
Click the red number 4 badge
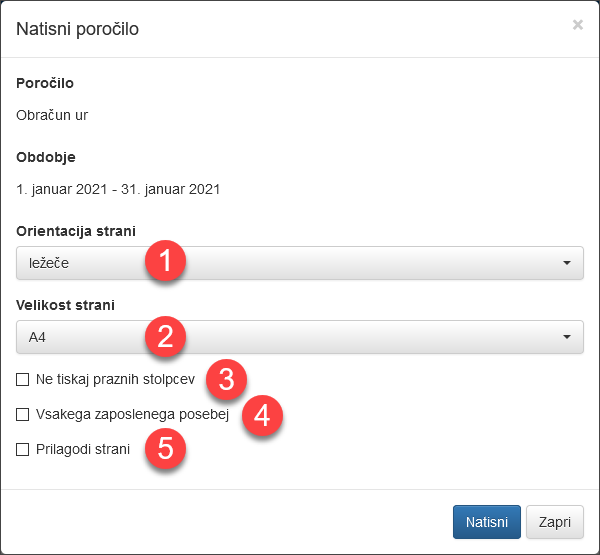pyautogui.click(x=262, y=415)
